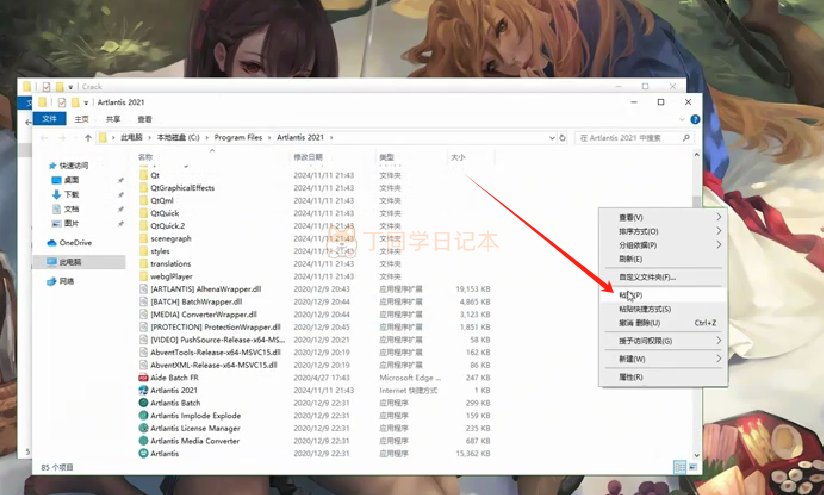This screenshot has width=824, height=495.
Task: Expand the 新建(W) submenu arrow
Action: (718, 358)
